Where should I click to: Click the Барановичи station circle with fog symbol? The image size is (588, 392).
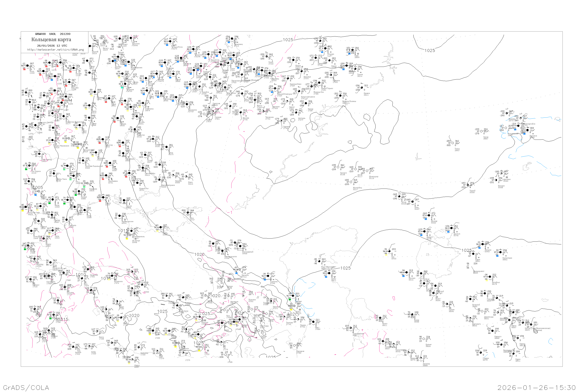pos(94,92)
